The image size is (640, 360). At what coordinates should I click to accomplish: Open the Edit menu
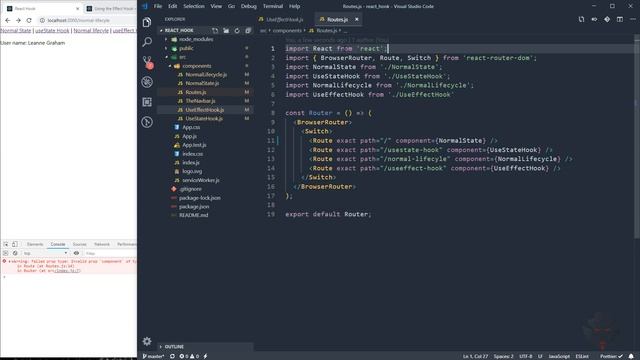click(173, 6)
